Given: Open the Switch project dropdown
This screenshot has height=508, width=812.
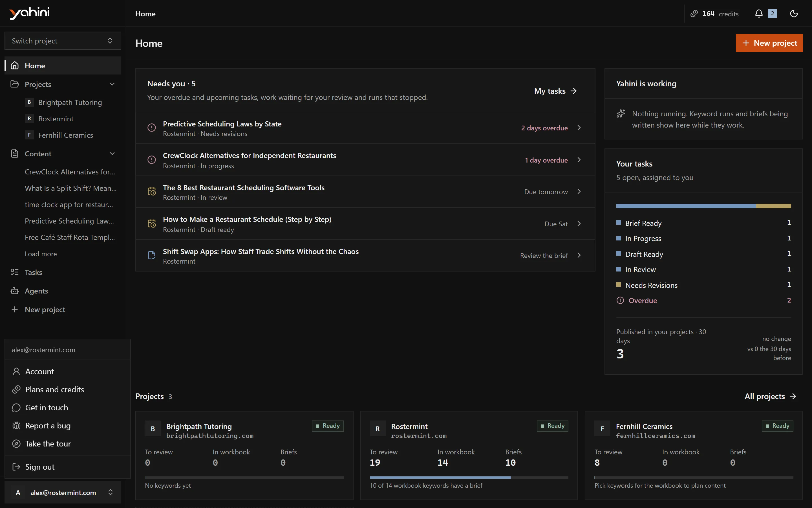Looking at the screenshot, I should click(63, 41).
